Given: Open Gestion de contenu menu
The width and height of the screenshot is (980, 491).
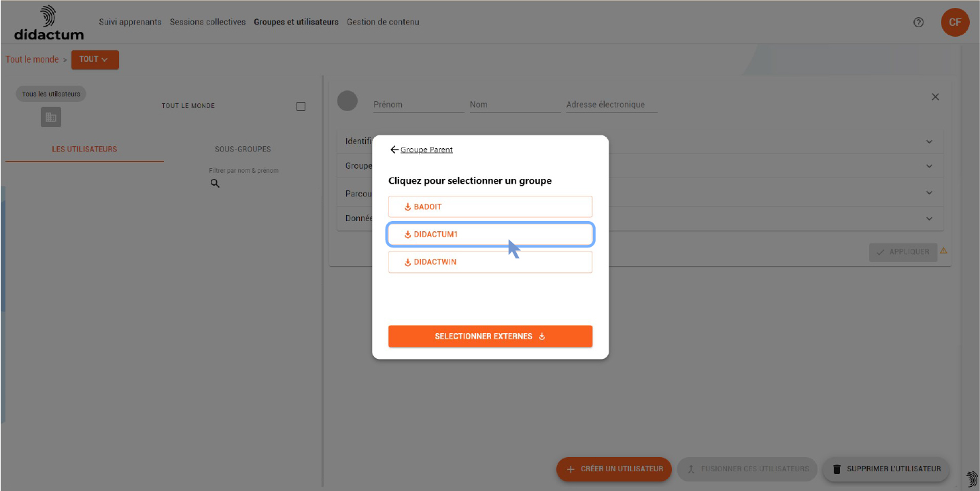Looking at the screenshot, I should (x=383, y=22).
